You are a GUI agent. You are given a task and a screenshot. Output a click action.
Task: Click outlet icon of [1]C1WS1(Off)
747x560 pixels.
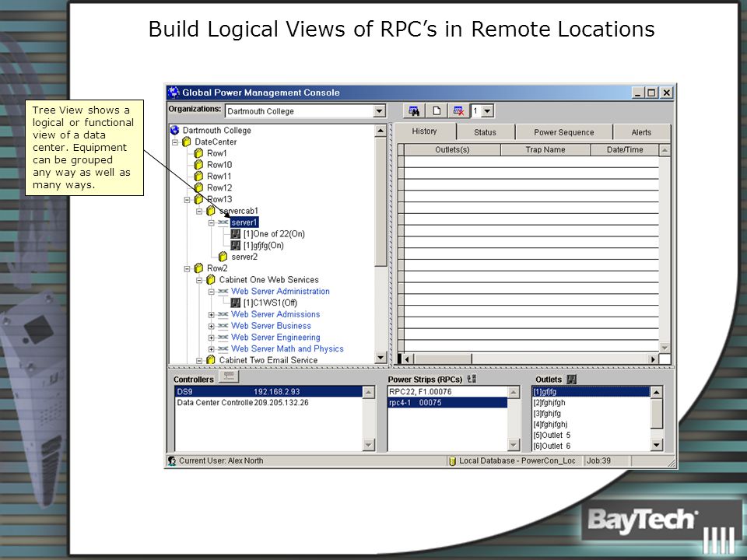tap(235, 303)
